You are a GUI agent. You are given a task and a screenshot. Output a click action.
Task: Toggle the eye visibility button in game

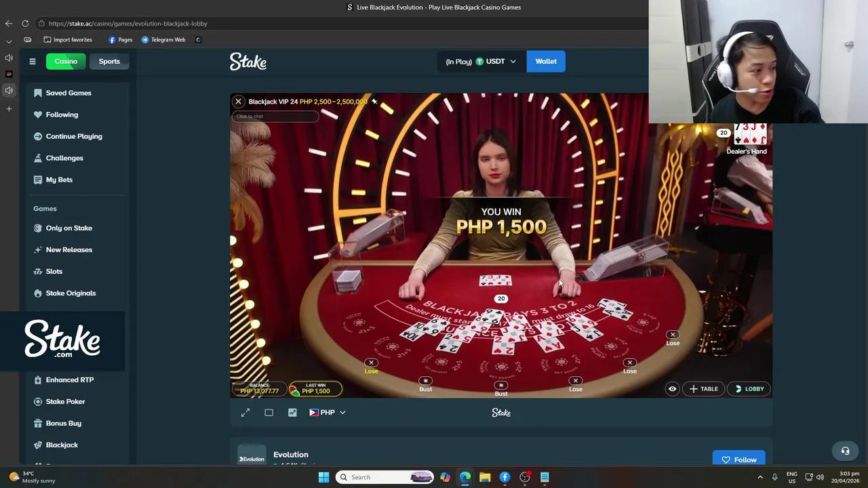coord(672,389)
